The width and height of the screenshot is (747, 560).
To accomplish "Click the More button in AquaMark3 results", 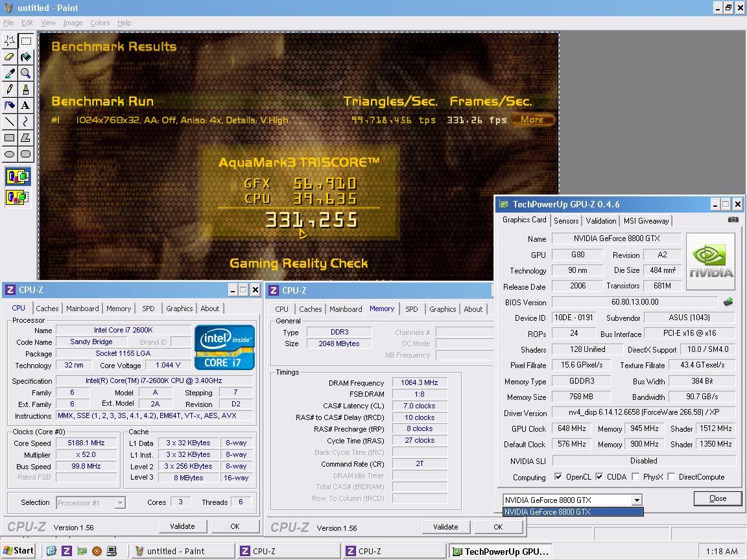I will pos(532,120).
